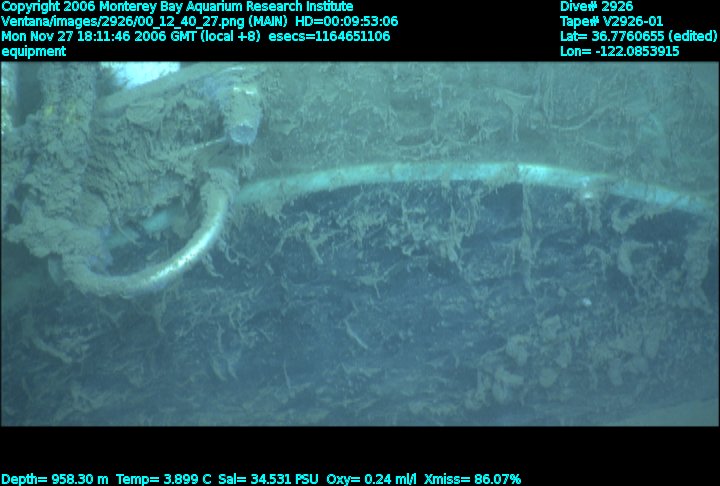Click the Lon= -122.0853915 value
Image resolution: width=720 pixels, height=486 pixels.
[x=619, y=51]
